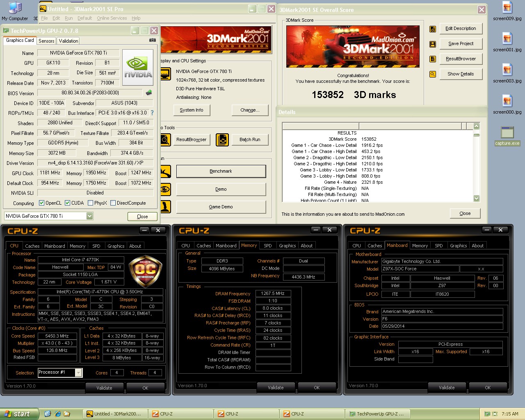Open the SPD tab in middle CPU-Z window
Image resolution: width=525 pixels, height=420 pixels.
click(268, 246)
